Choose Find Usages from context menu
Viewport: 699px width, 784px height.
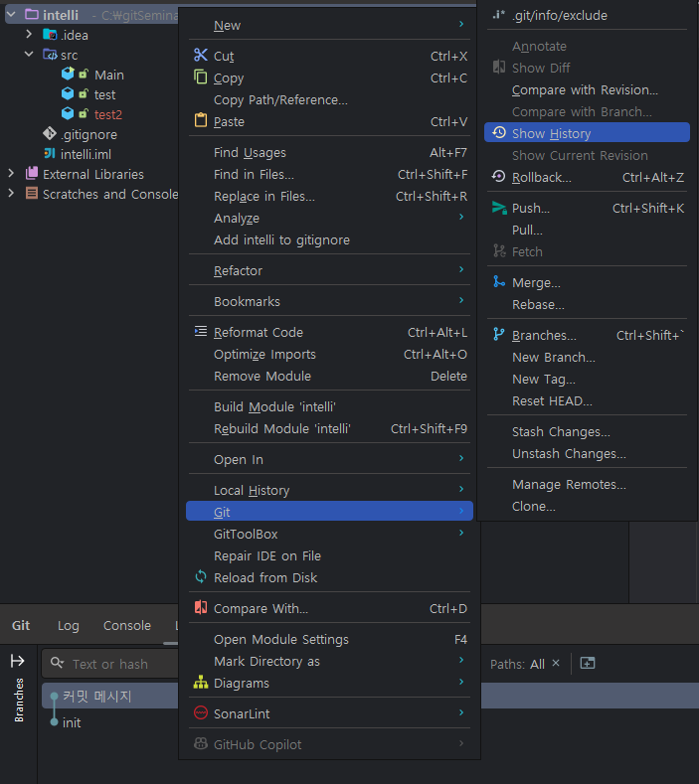(x=329, y=152)
